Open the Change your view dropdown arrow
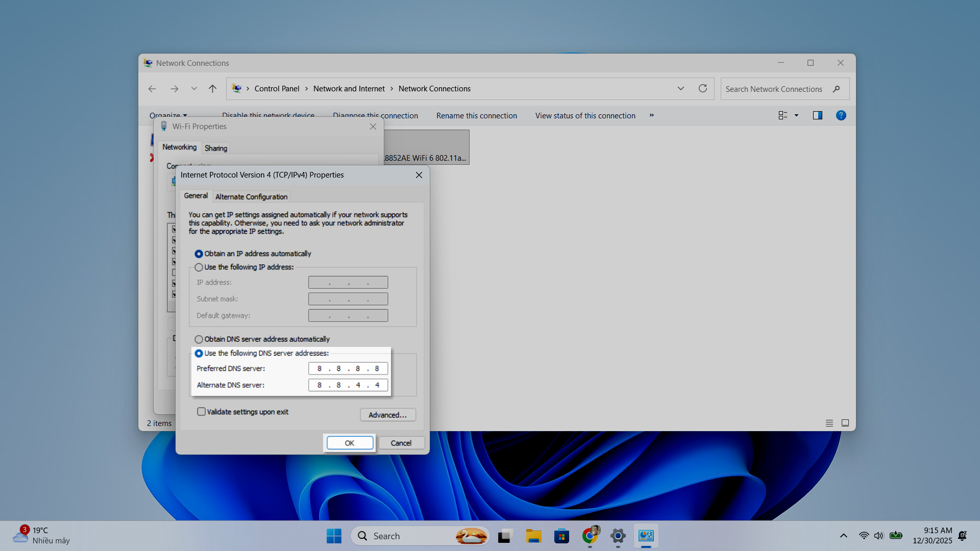Viewport: 980px width, 551px height. [x=796, y=116]
